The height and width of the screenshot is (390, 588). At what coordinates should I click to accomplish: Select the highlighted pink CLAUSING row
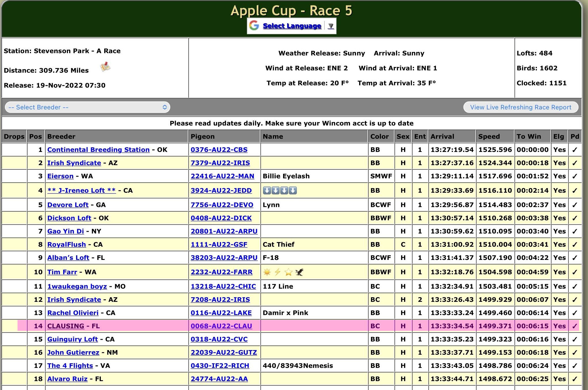pyautogui.click(x=313, y=326)
